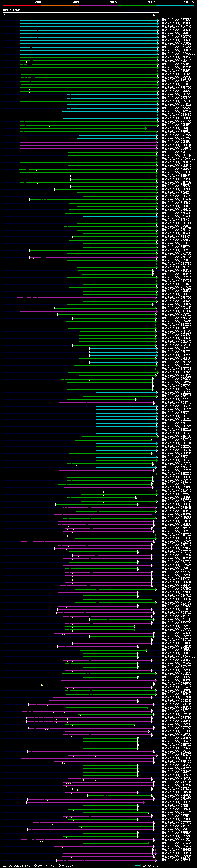Click the label UniRef100_A9P266
This screenshot has height=868, width=197.
(177, 765)
